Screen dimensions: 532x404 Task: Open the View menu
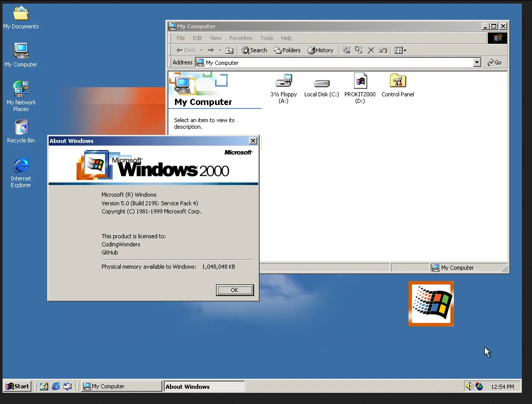(216, 38)
